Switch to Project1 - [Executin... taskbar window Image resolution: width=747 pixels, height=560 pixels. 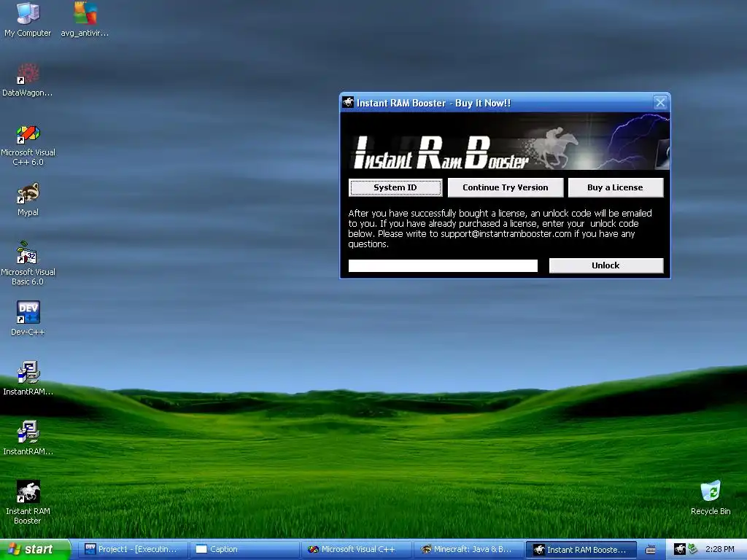coord(133,550)
